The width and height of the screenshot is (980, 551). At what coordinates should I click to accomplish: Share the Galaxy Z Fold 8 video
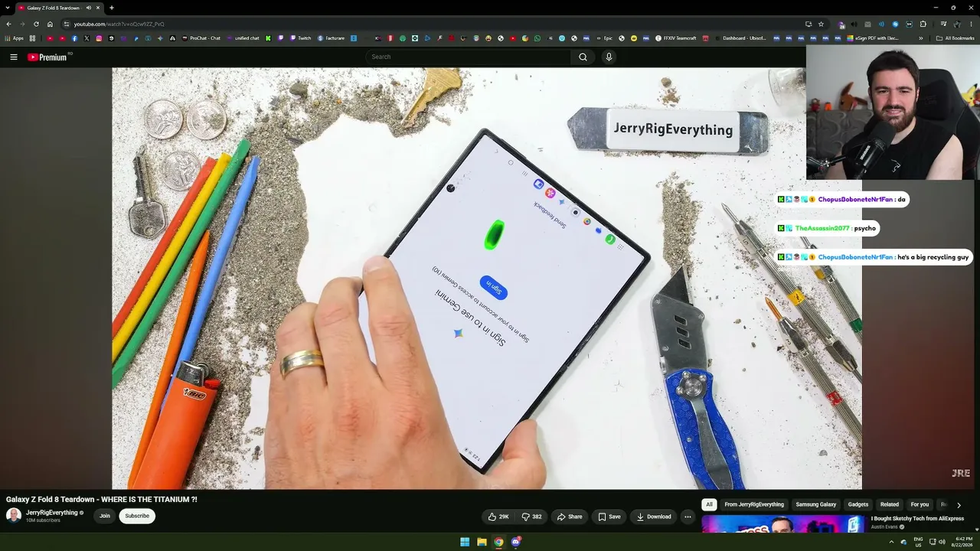pyautogui.click(x=569, y=517)
